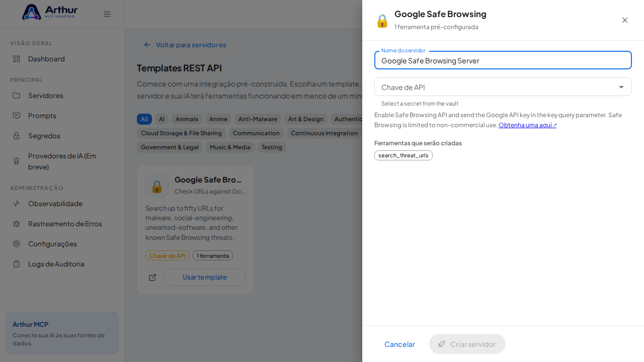Filter by Cloud Storage & File Sharing
Viewport: 644px width, 362px height.
[x=181, y=133]
